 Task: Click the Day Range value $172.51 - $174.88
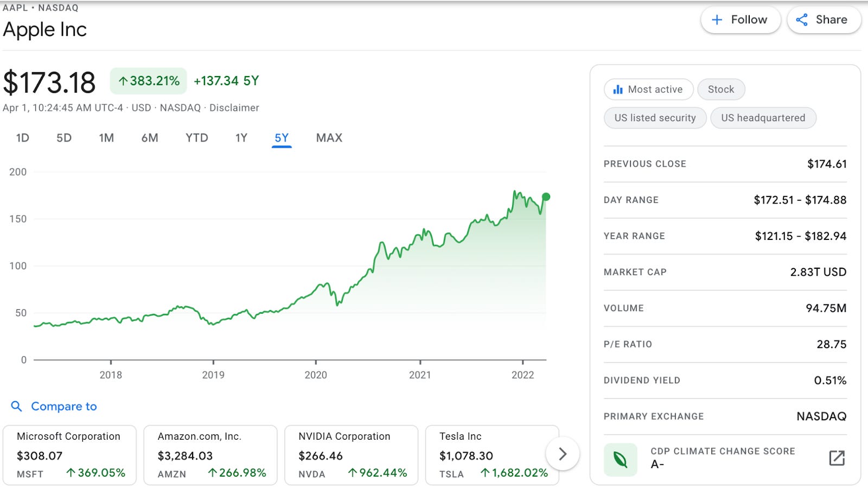pos(800,200)
